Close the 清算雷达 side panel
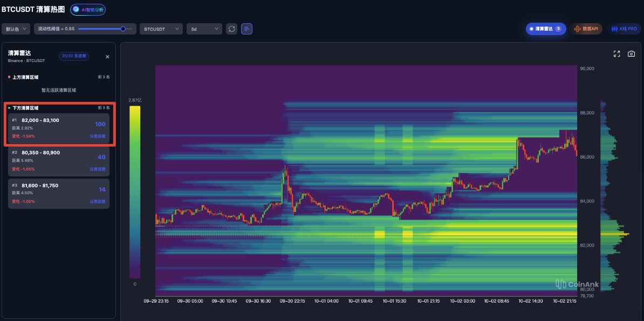Image resolution: width=644 pixels, height=321 pixels. (108, 57)
